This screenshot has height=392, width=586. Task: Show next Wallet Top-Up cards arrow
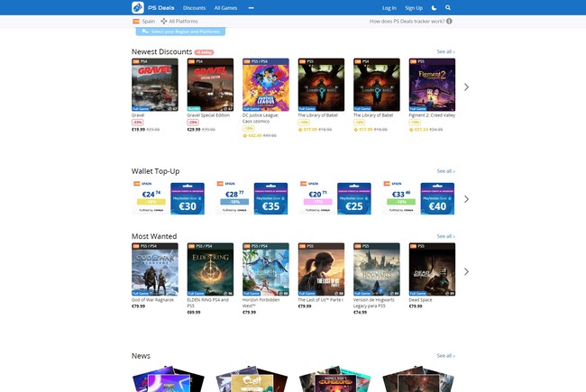tap(466, 199)
